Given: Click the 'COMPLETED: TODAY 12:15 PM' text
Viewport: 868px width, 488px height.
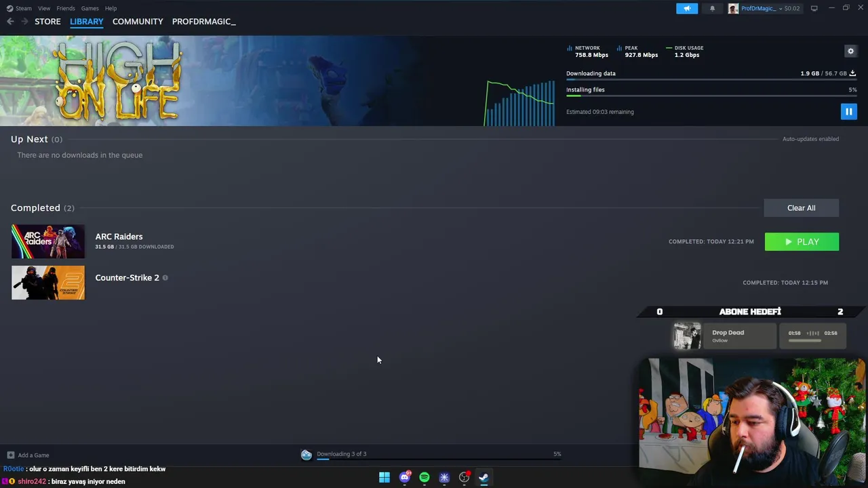Looking at the screenshot, I should [x=785, y=283].
